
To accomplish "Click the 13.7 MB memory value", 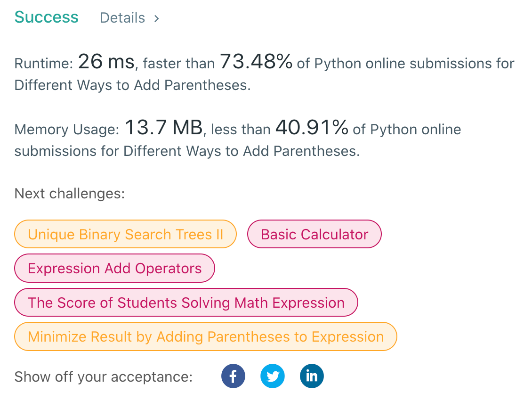I will point(163,128).
